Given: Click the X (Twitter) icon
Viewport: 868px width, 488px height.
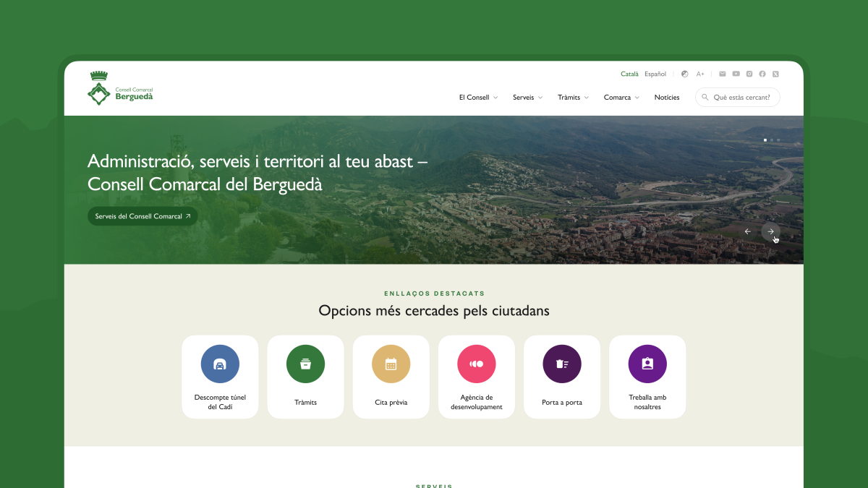Looking at the screenshot, I should [775, 74].
